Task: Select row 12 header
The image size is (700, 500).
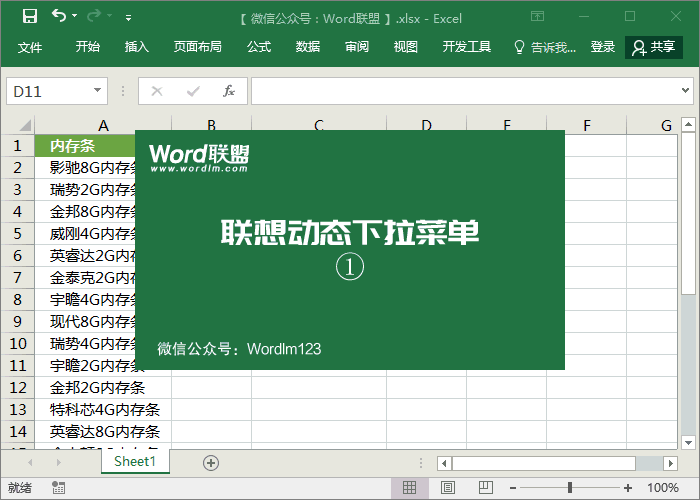Action: (17, 388)
